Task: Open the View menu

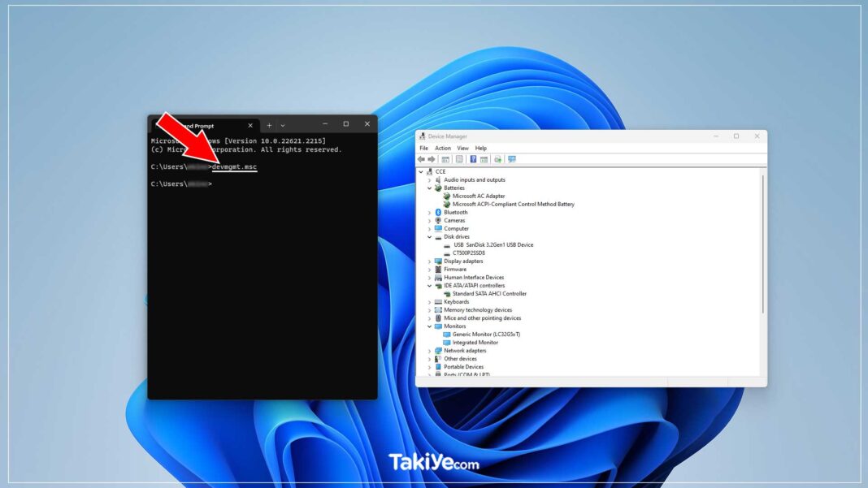Action: tap(462, 149)
